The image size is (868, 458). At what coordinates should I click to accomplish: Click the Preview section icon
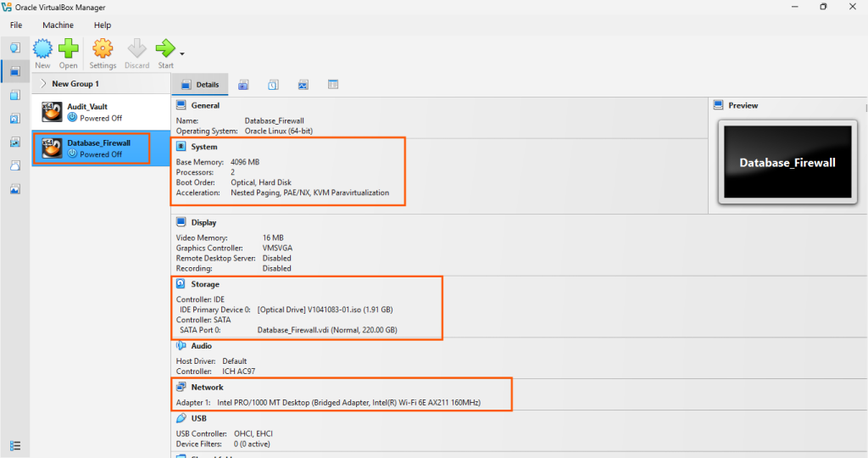(719, 104)
